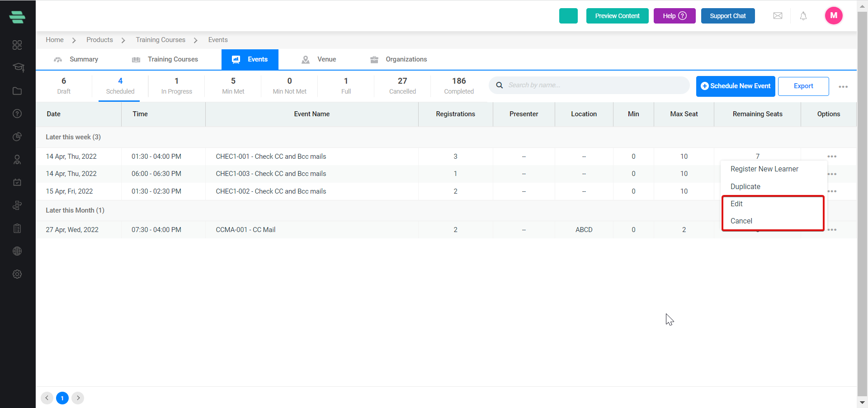Filter by Draft events
Screen dimensions: 868x408
pyautogui.click(x=64, y=86)
